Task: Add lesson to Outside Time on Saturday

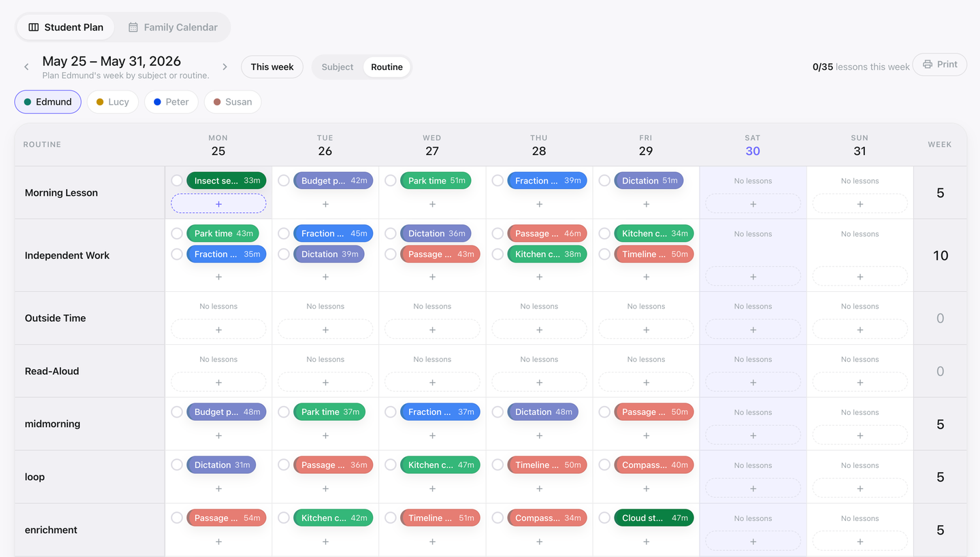Action: [x=753, y=329]
